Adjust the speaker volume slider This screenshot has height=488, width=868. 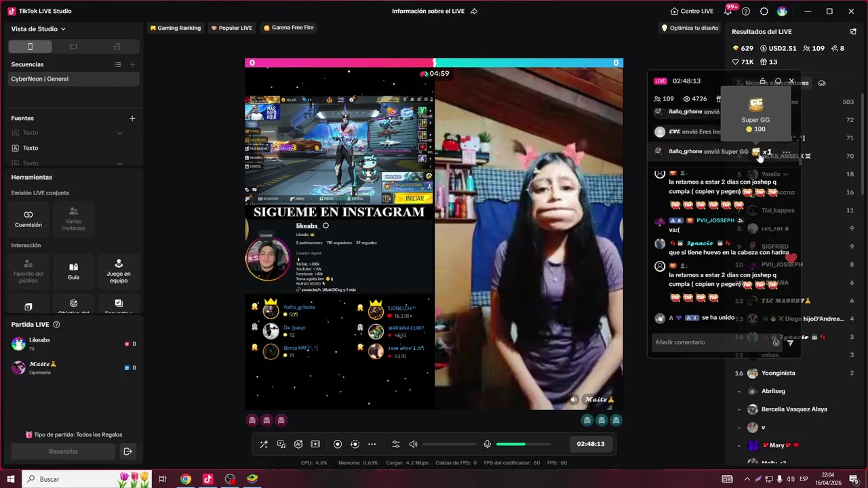449,444
